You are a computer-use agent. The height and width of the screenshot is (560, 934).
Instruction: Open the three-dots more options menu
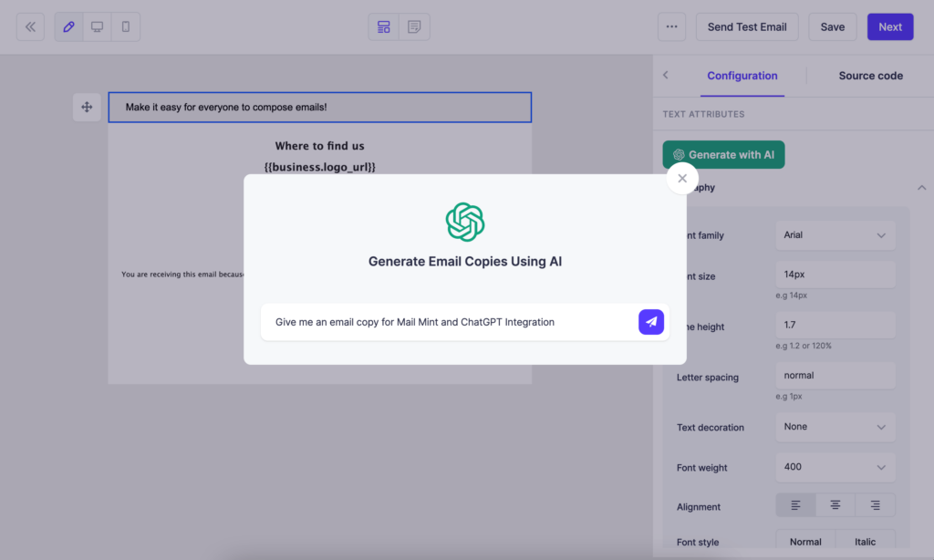(672, 26)
